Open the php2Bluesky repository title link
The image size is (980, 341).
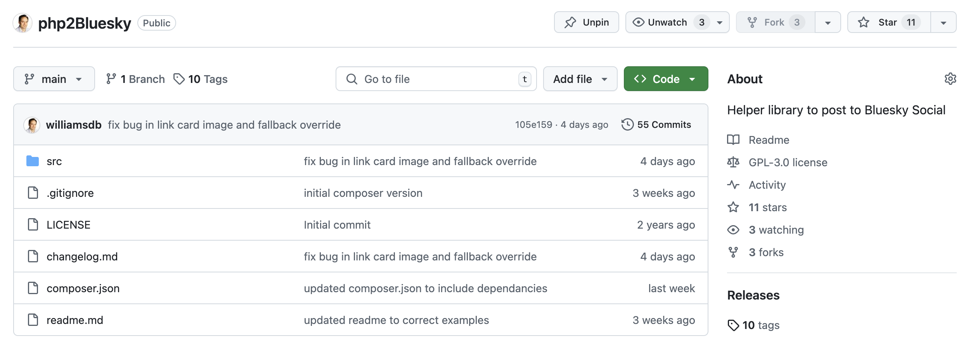pos(85,23)
